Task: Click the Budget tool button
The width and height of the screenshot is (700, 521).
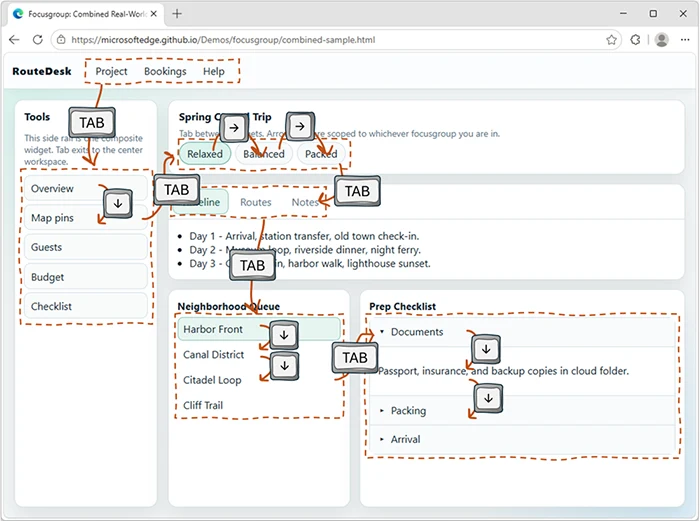Action: pyautogui.click(x=86, y=277)
